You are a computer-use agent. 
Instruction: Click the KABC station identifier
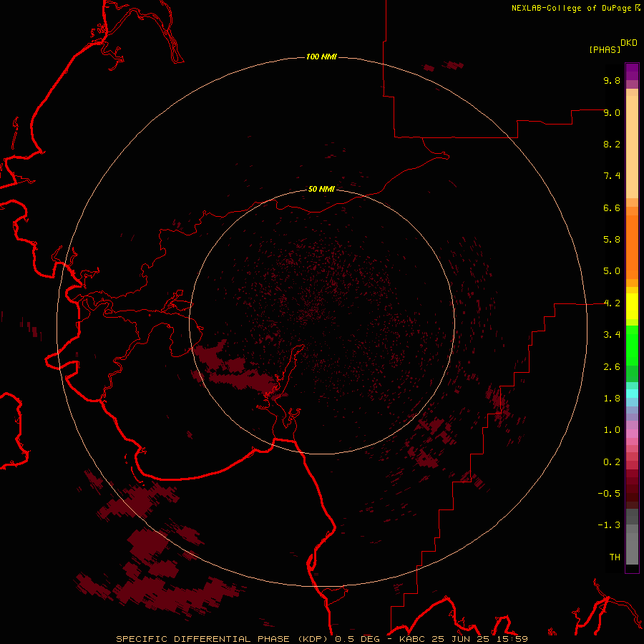(x=412, y=639)
